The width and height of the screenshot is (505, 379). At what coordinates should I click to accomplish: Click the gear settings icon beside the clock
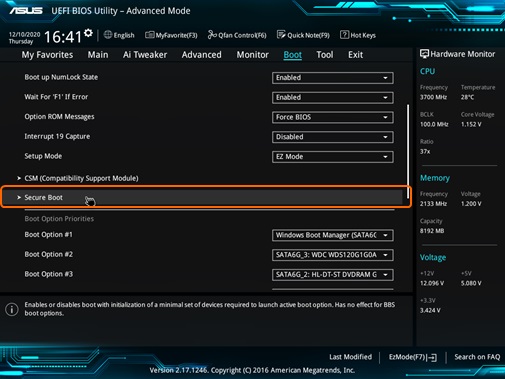point(88,33)
